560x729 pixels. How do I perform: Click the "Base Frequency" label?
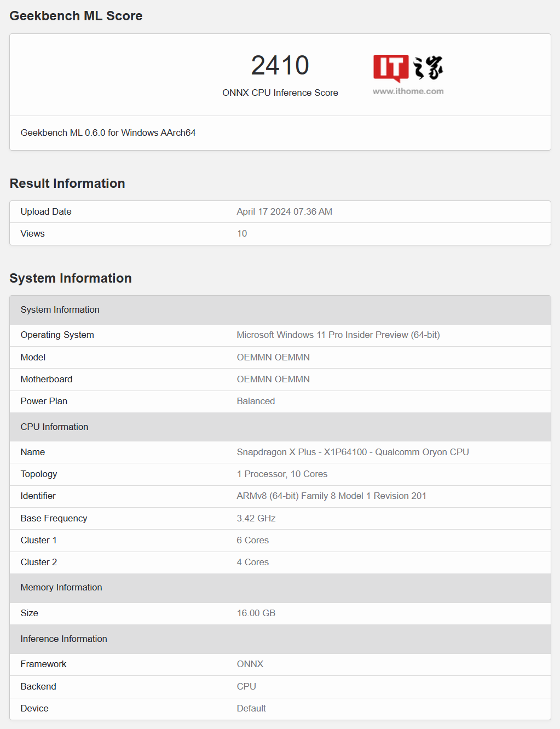(x=54, y=519)
